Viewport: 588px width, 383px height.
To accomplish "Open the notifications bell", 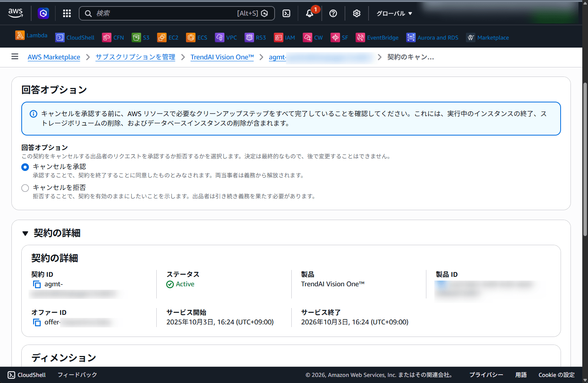I will [310, 13].
